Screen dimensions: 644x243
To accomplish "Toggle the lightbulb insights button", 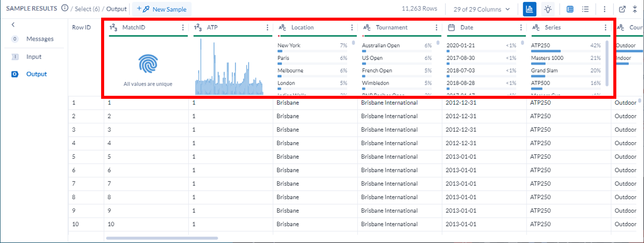I will [x=548, y=9].
